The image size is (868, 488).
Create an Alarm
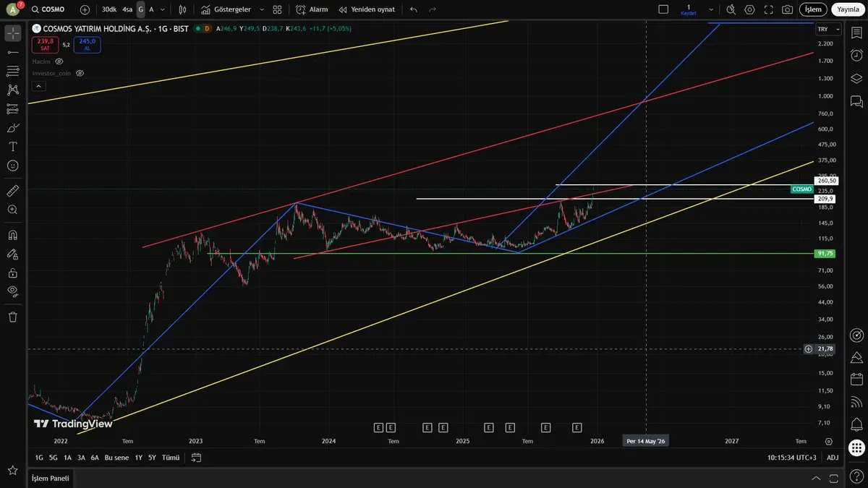pos(312,9)
